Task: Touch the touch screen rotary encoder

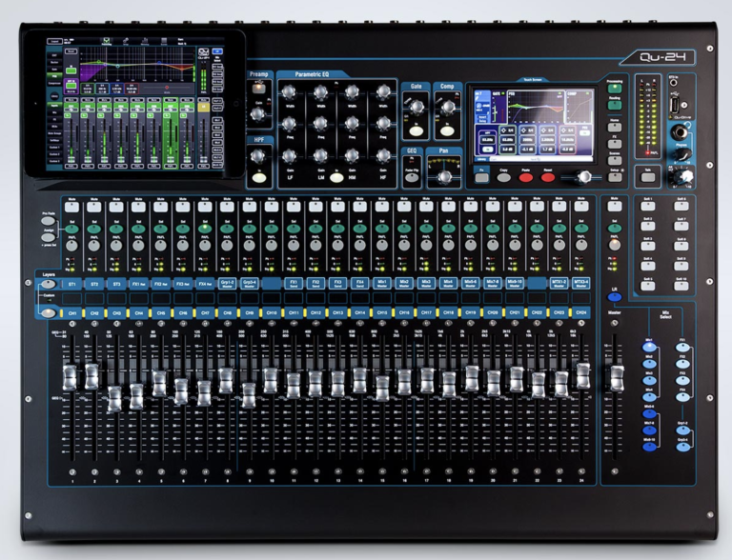Action: point(583,177)
